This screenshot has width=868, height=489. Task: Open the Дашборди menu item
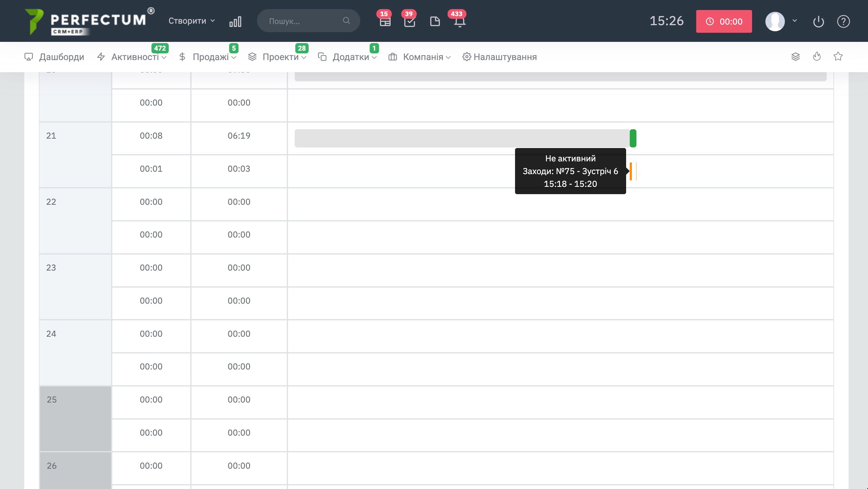pyautogui.click(x=55, y=57)
